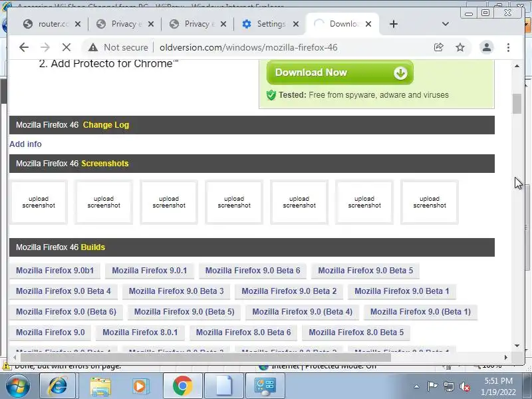Click the Not secure warning icon
Screen dimensions: 532x399
pyautogui.click(x=93, y=47)
